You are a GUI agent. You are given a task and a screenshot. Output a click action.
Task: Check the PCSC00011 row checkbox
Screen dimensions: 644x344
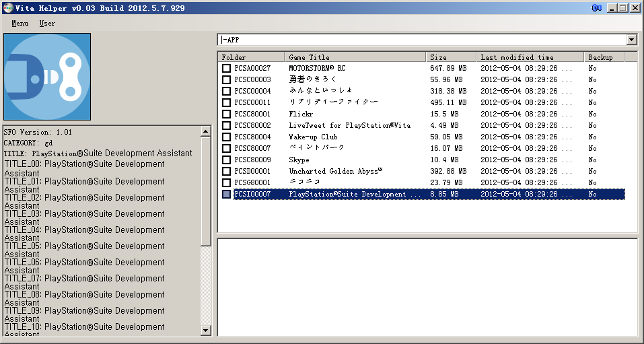(x=226, y=102)
